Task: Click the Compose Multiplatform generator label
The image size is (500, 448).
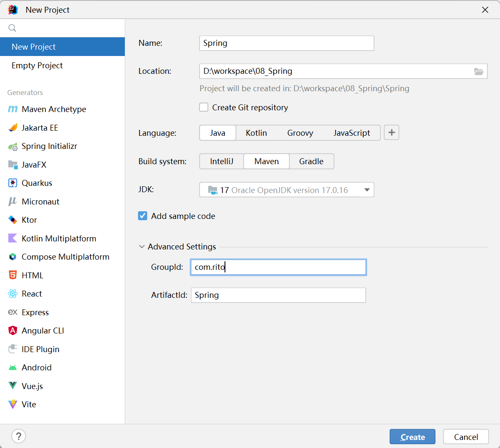Action: 65,257
